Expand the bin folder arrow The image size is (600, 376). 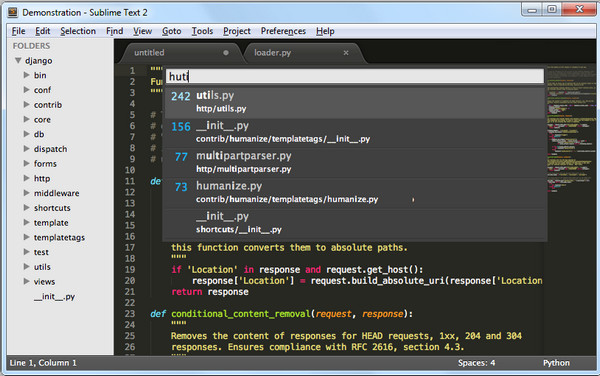tap(26, 75)
